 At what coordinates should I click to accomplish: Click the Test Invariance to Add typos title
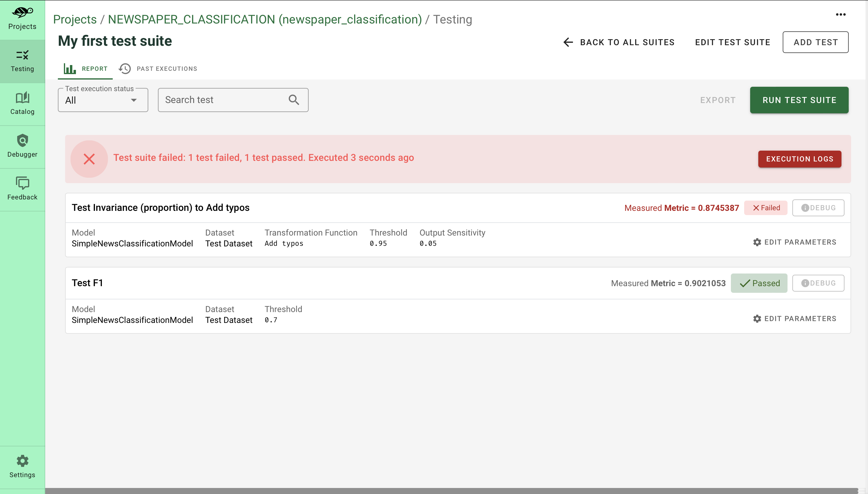click(x=161, y=207)
